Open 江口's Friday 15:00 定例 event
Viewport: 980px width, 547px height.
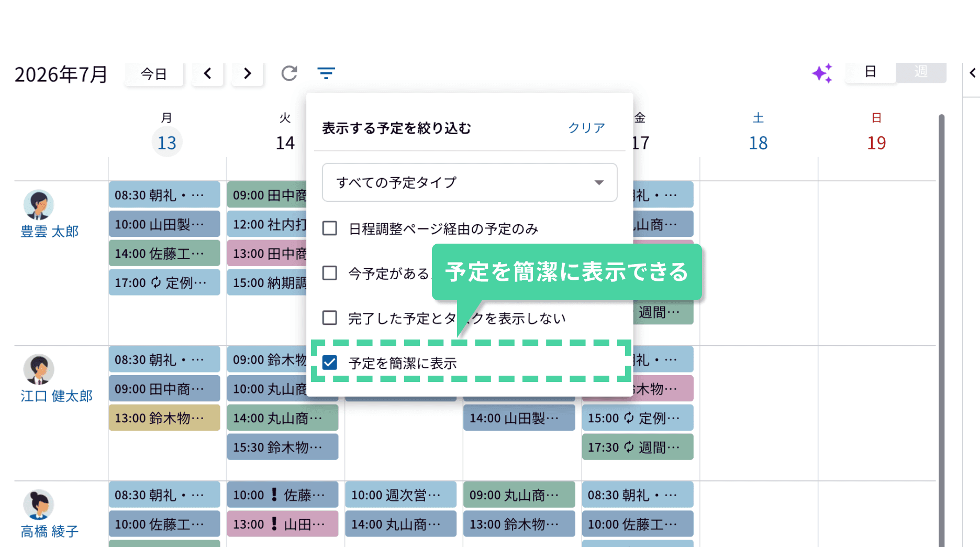tap(638, 418)
